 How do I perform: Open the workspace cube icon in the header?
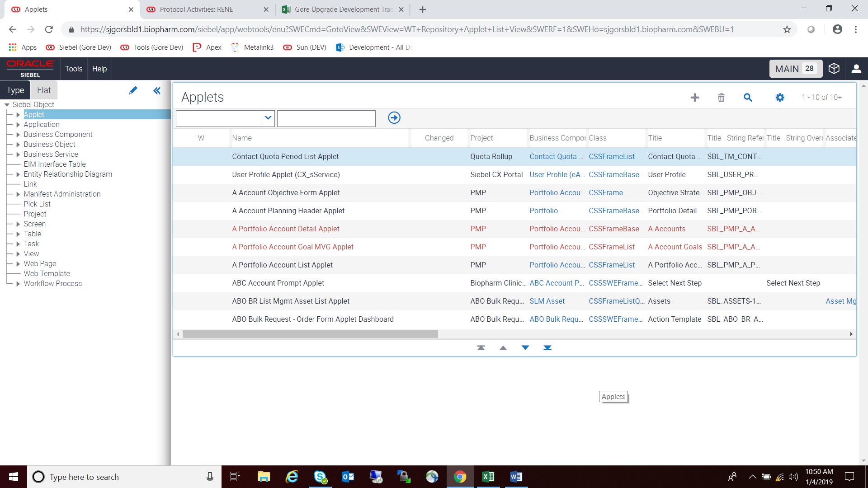[x=834, y=68]
